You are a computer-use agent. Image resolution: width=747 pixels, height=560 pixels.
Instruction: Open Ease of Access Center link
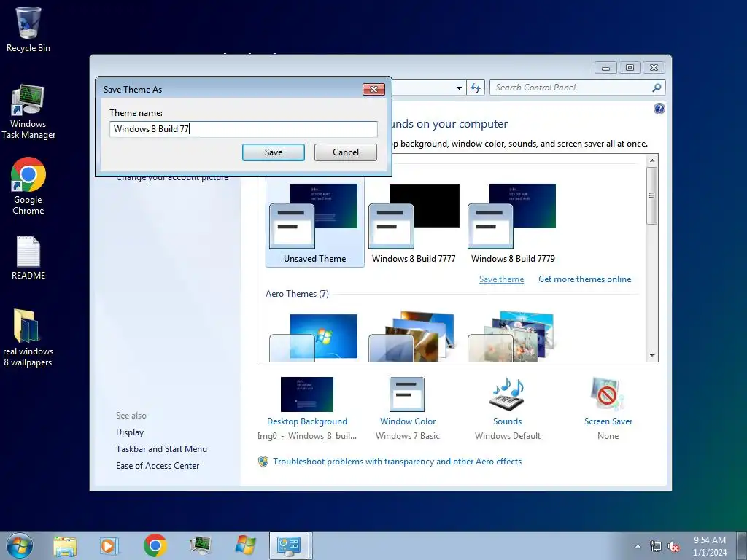tap(158, 466)
